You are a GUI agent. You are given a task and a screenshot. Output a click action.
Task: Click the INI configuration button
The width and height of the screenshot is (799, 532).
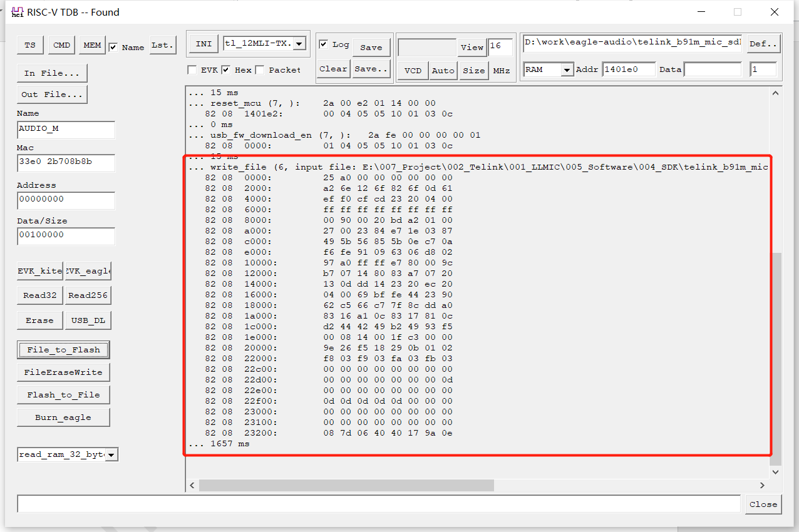(203, 44)
